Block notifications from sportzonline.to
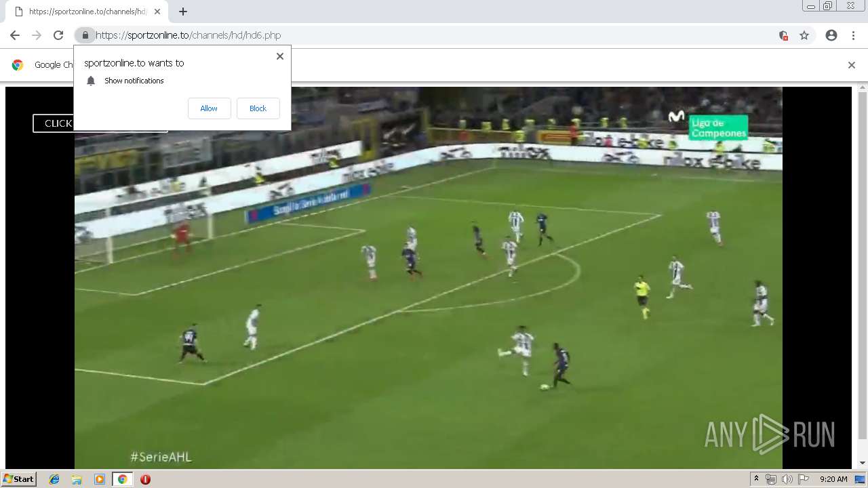The width and height of the screenshot is (868, 488). (x=258, y=108)
